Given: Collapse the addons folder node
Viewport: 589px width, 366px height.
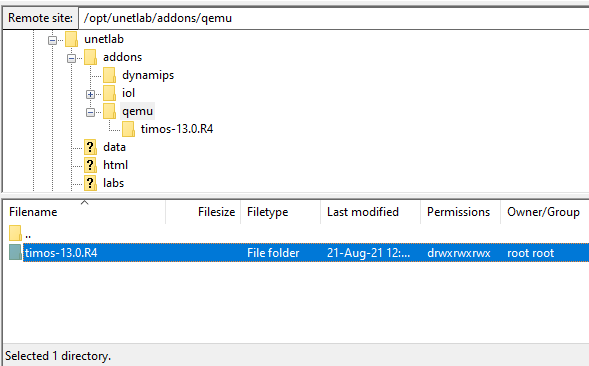Looking at the screenshot, I should point(71,58).
